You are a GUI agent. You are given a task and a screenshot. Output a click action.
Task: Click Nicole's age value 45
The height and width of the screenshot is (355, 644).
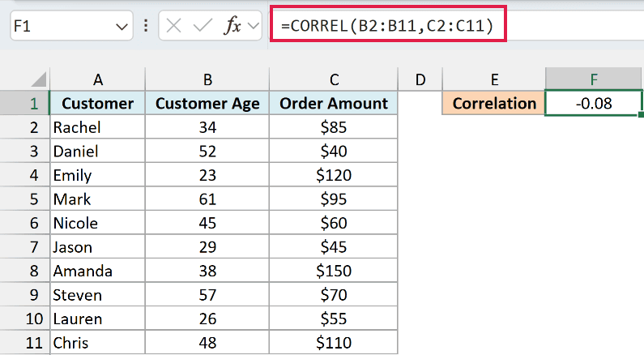pyautogui.click(x=207, y=223)
